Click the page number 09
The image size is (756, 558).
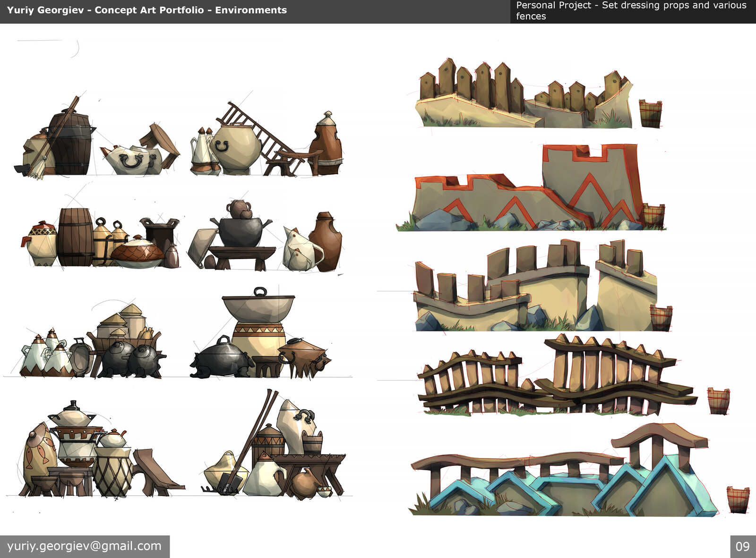coord(743,547)
